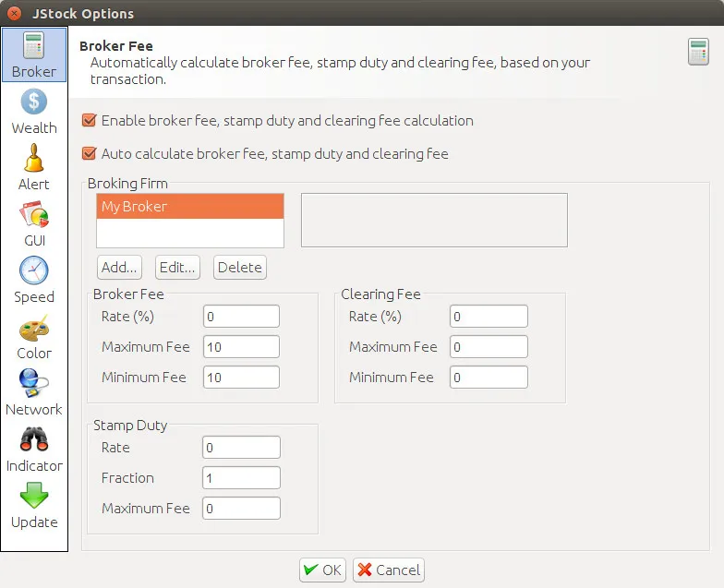This screenshot has width=724, height=588.
Task: Click the Add... broking firm button
Action: click(x=119, y=268)
